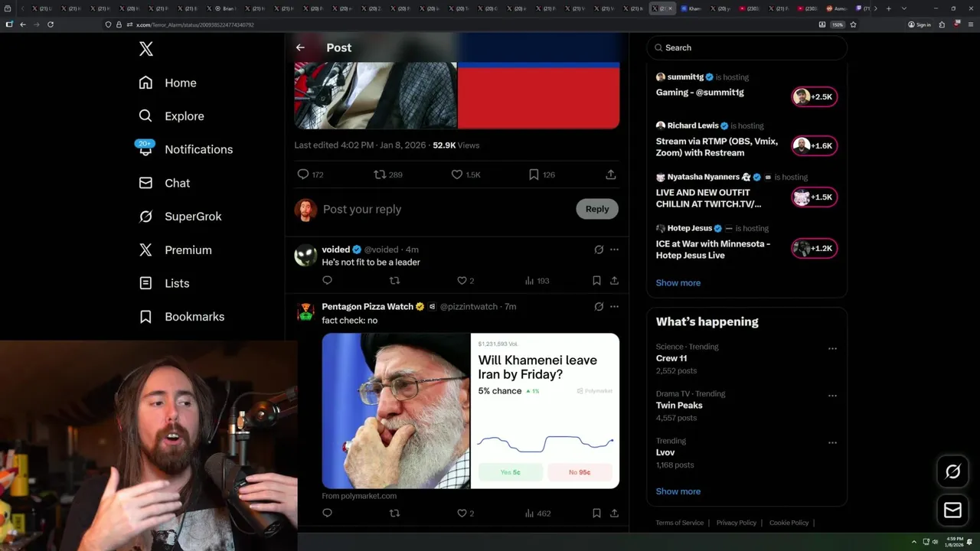Click the No 95¢ button on Polymarket card
980x551 pixels.
(580, 472)
